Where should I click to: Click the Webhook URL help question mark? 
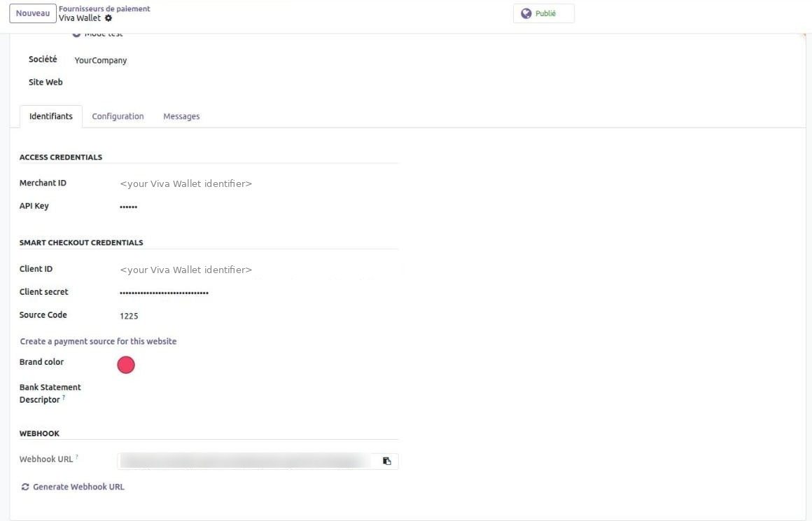point(76,457)
